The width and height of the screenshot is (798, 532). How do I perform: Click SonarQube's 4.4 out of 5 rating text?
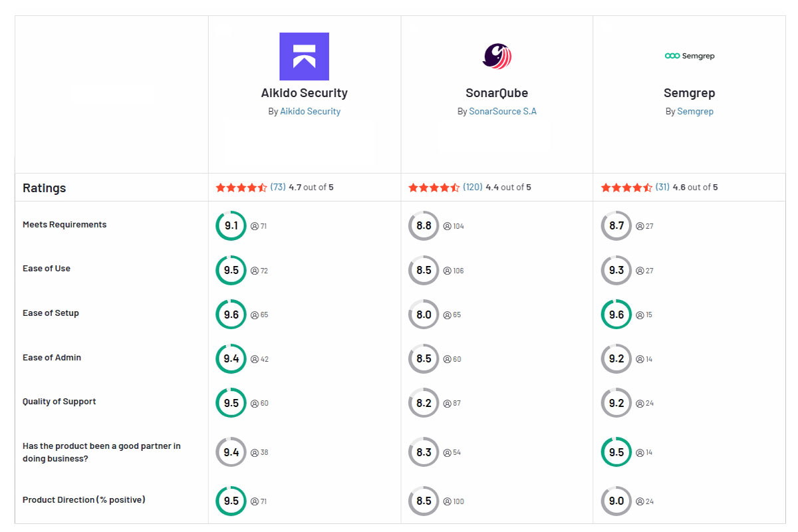pyautogui.click(x=508, y=188)
